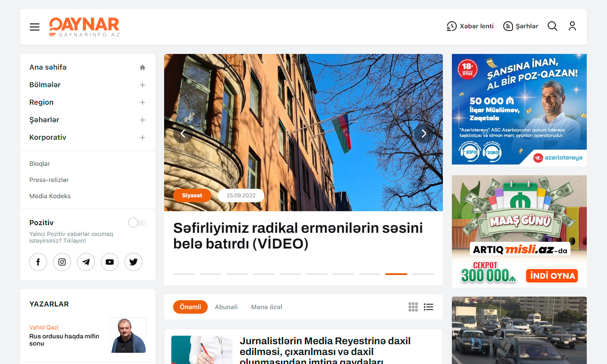Select the Mənə özəl tab
This screenshot has width=607, height=364.
click(x=267, y=307)
